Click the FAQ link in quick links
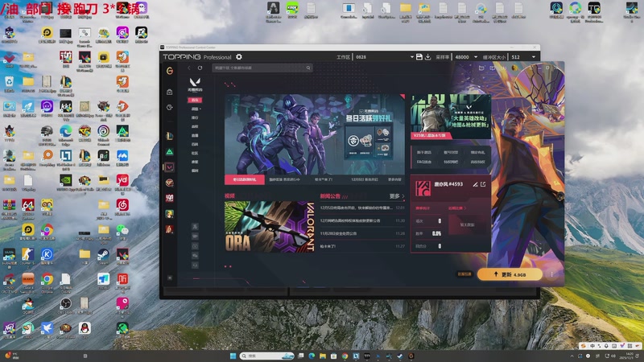 pos(424,162)
